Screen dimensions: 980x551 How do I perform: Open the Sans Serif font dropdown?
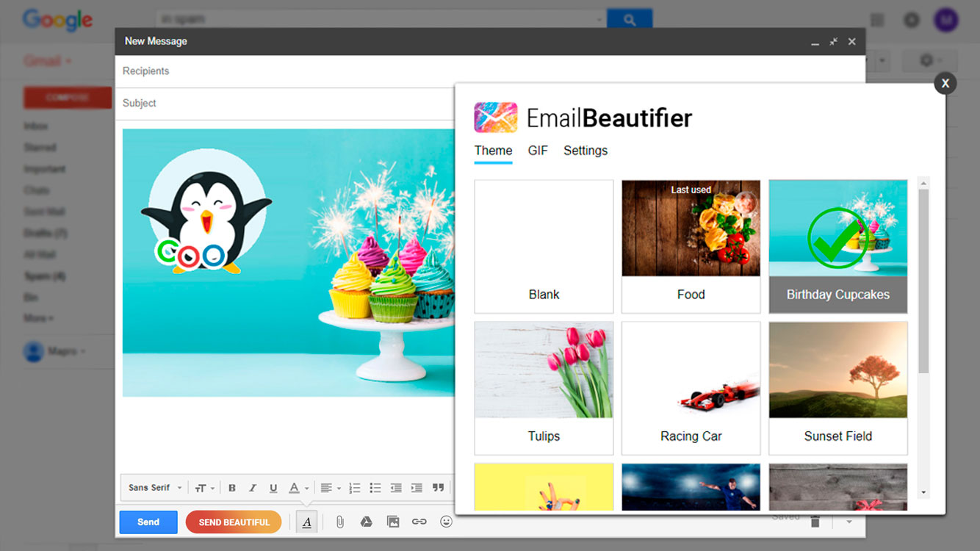tap(155, 488)
